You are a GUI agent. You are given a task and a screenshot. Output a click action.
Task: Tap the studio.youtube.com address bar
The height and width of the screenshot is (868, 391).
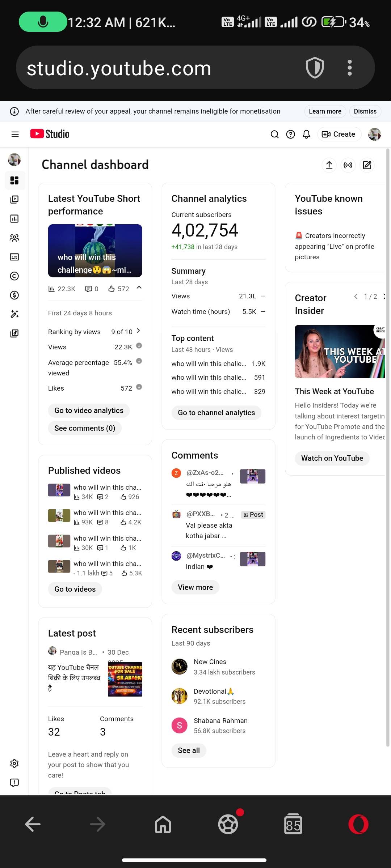pos(156,68)
